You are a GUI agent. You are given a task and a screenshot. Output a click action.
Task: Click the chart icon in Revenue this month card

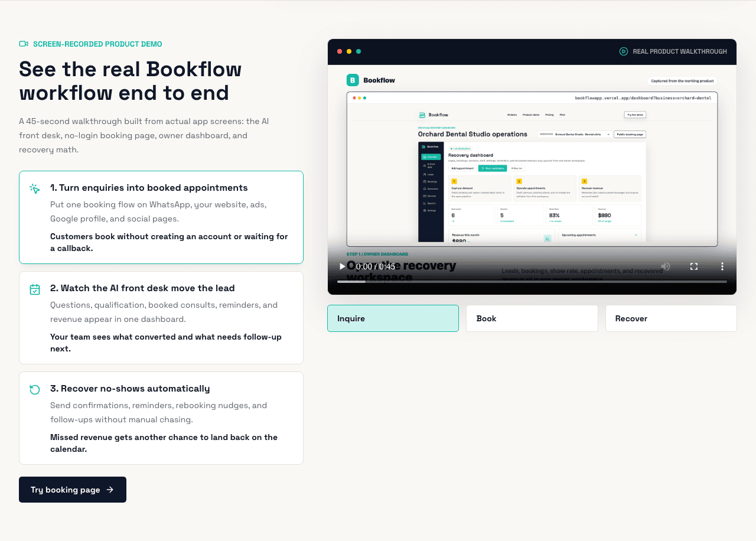[x=548, y=239]
